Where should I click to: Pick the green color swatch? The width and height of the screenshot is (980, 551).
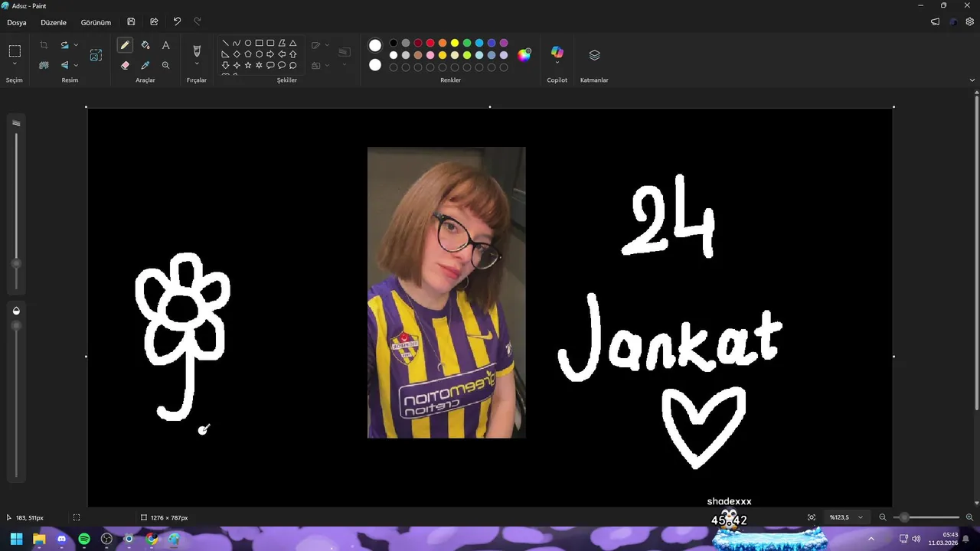[x=467, y=43]
